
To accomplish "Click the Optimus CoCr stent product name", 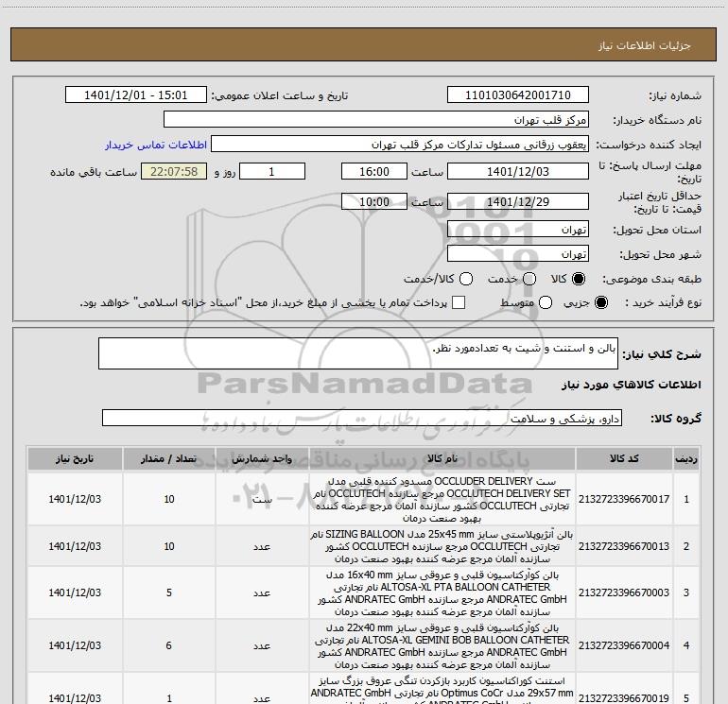I will [x=442, y=690].
